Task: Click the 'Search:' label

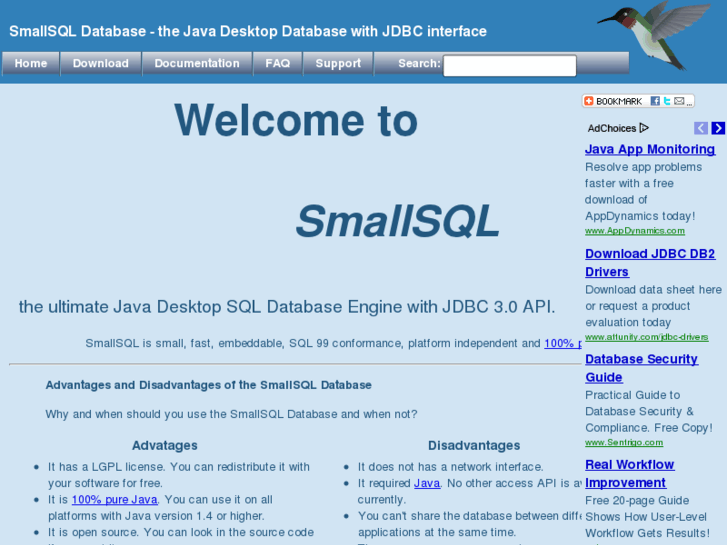Action: coord(419,63)
